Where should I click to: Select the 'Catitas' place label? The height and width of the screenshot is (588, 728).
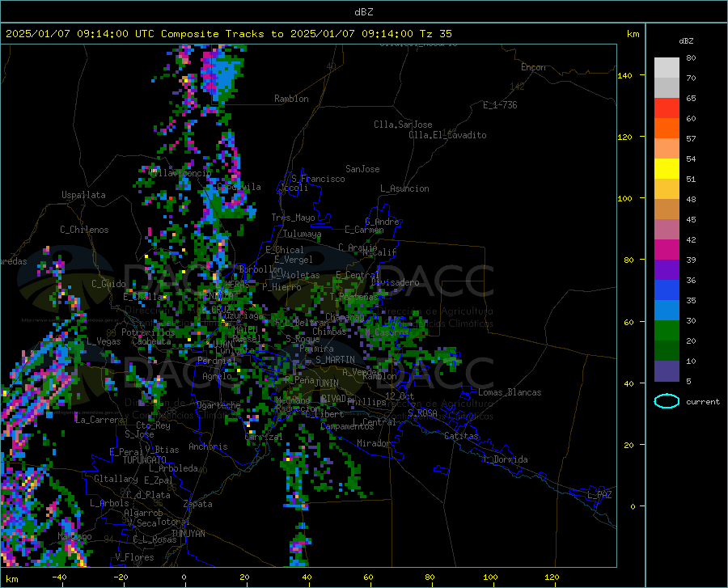pyautogui.click(x=461, y=436)
